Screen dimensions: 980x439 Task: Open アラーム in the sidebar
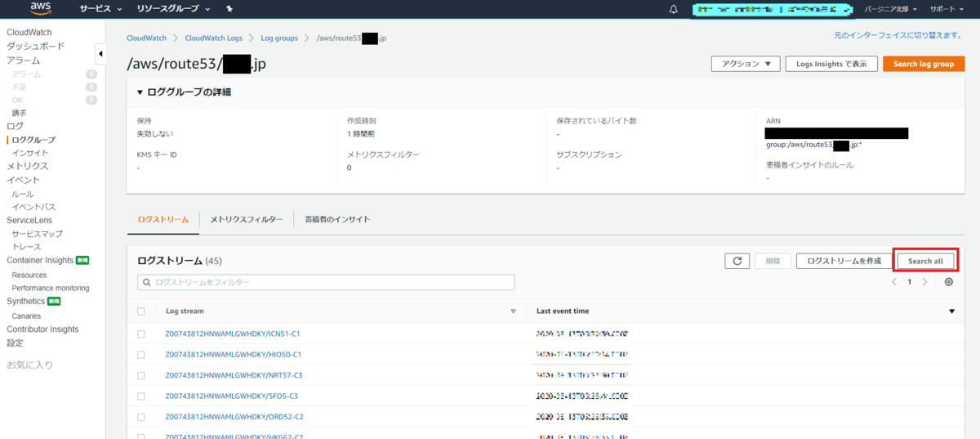point(23,60)
